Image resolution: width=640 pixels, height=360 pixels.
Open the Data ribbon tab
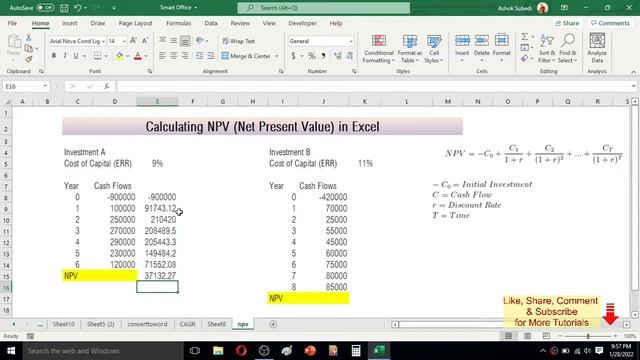coord(211,23)
